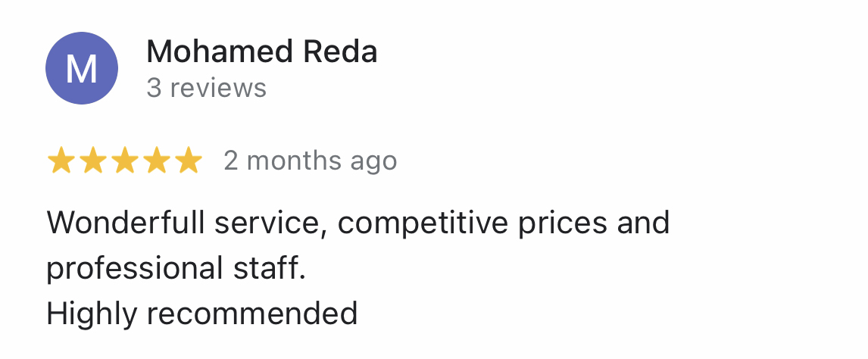Select the second rating star
Screen dimensions: 868x359
coord(92,161)
